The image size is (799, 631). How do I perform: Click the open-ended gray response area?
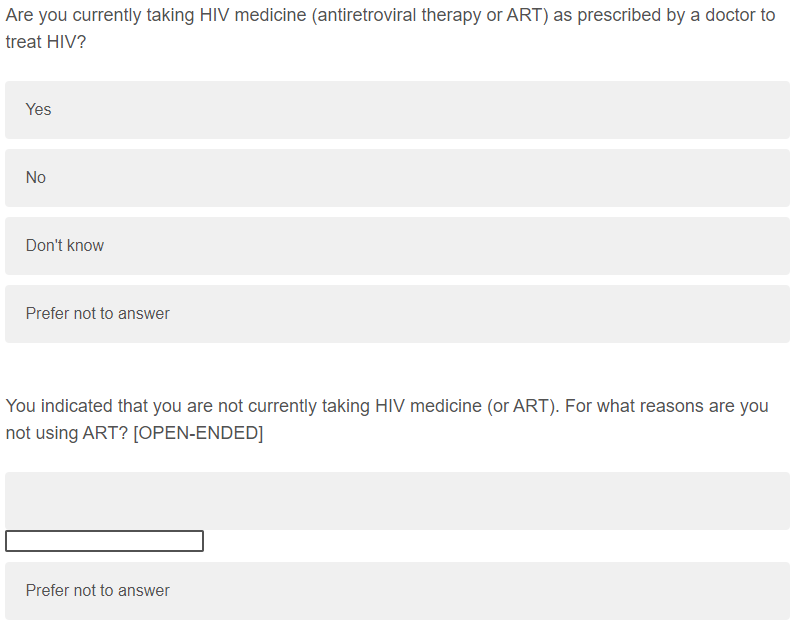coord(397,500)
